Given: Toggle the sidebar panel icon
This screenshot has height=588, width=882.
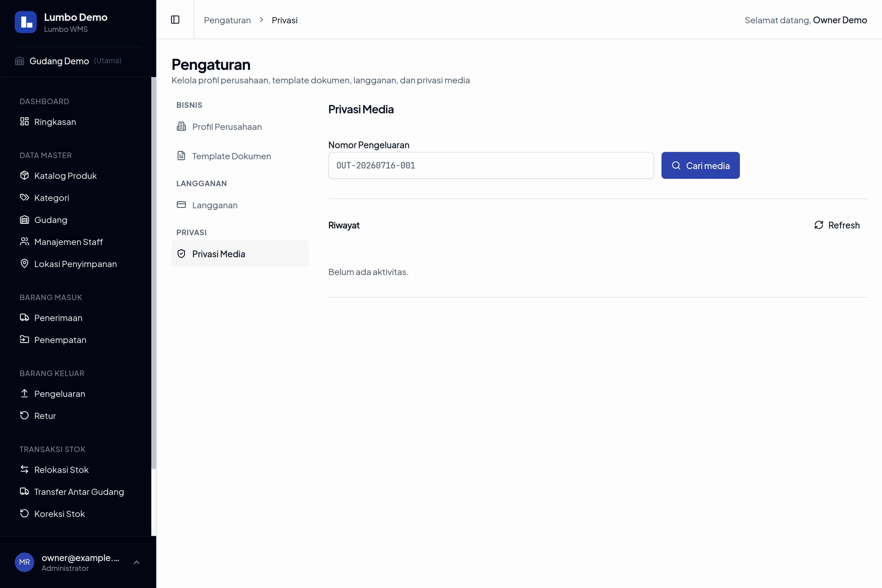Looking at the screenshot, I should point(175,20).
